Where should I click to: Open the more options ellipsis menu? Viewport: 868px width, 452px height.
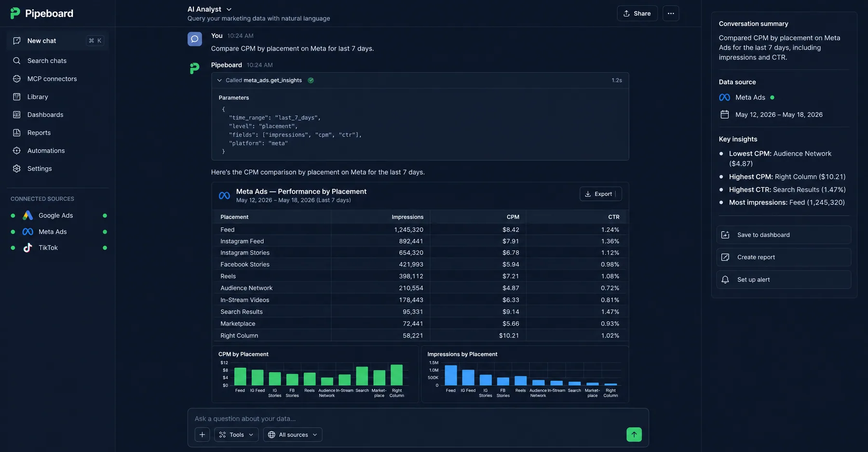point(671,13)
